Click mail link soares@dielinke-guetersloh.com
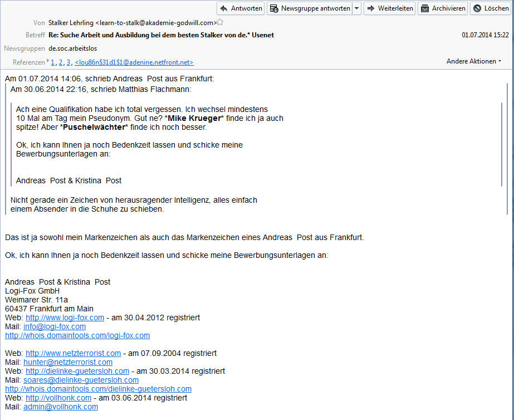 81,380
